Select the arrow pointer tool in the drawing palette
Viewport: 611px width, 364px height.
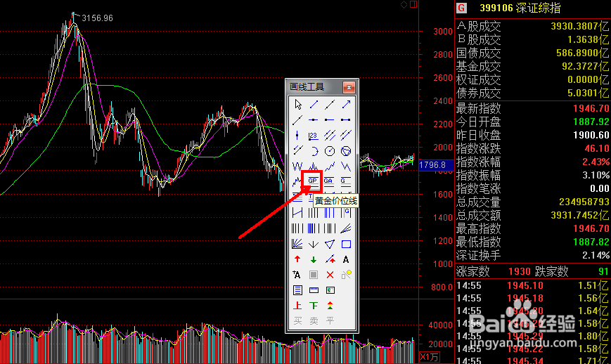(x=297, y=104)
